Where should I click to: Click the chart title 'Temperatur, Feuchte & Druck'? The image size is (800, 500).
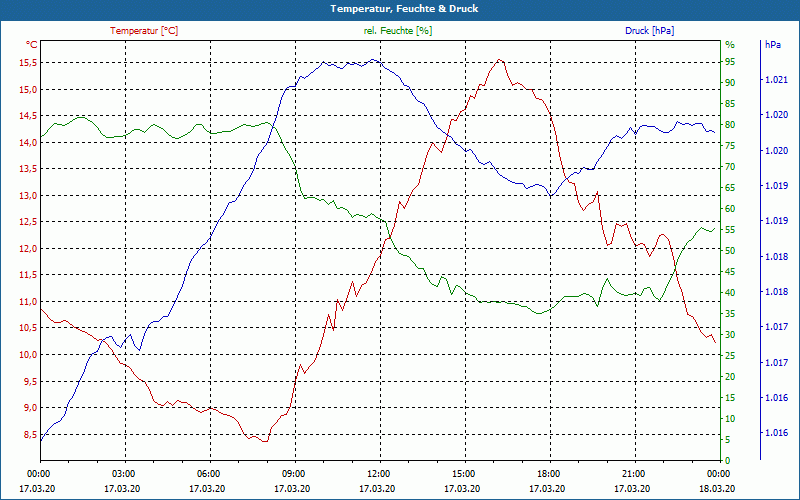pos(404,9)
